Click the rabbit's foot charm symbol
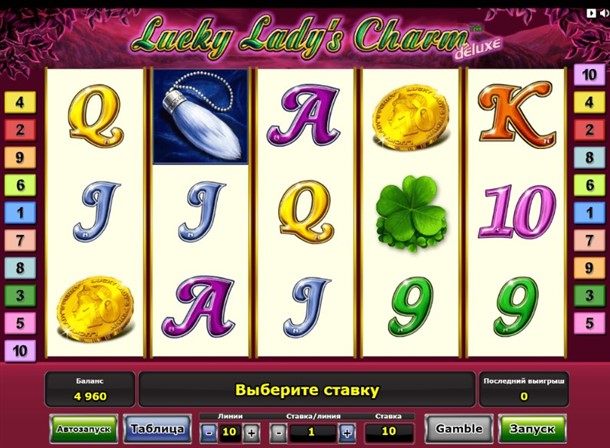610x448 pixels. pyautogui.click(x=200, y=117)
